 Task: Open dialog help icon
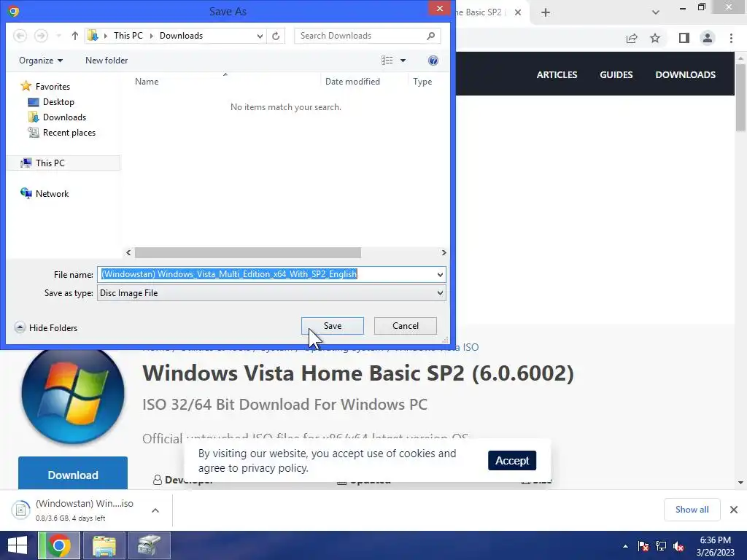tap(433, 61)
